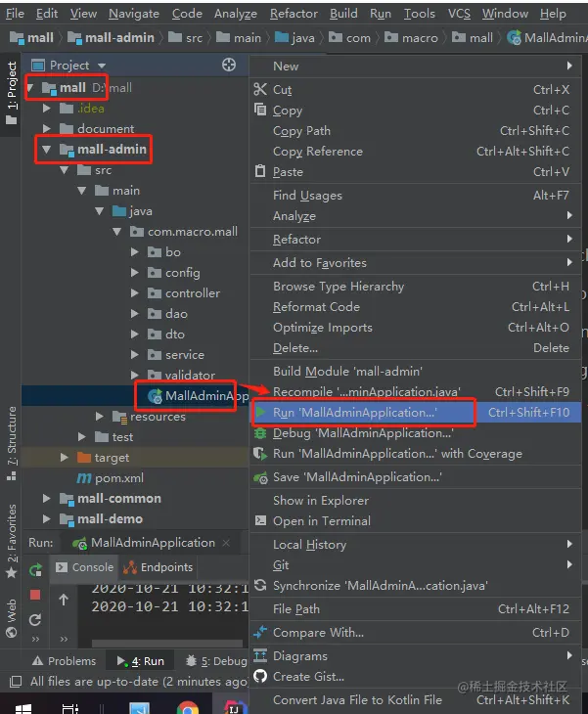The image size is (588, 714).
Task: Click the locate crosshair icon in Project panel
Action: pos(229,66)
